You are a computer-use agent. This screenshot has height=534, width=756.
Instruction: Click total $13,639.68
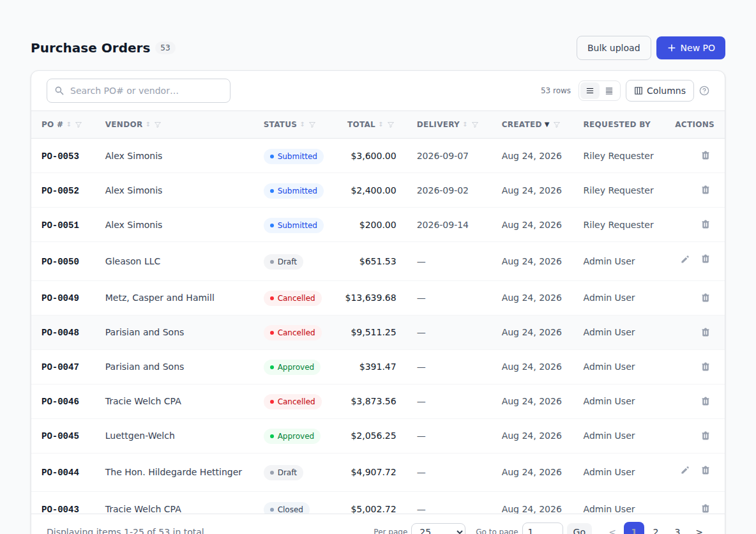pos(370,298)
